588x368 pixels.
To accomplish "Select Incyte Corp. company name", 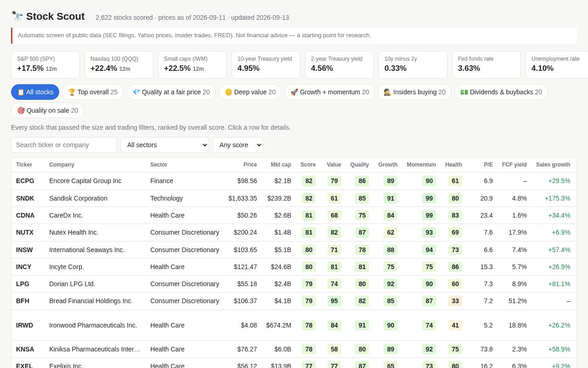I will click(x=67, y=267).
